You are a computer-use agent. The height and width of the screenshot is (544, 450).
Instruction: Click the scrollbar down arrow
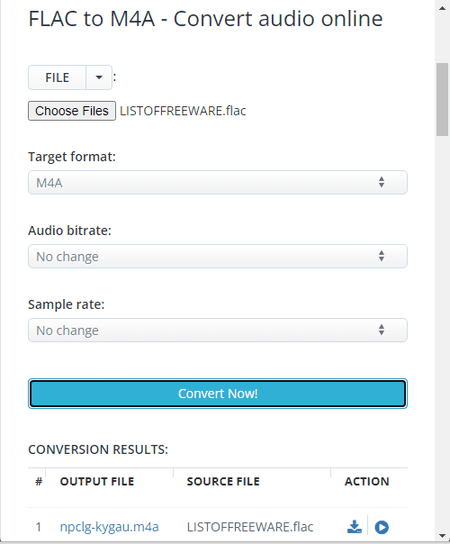(x=442, y=536)
